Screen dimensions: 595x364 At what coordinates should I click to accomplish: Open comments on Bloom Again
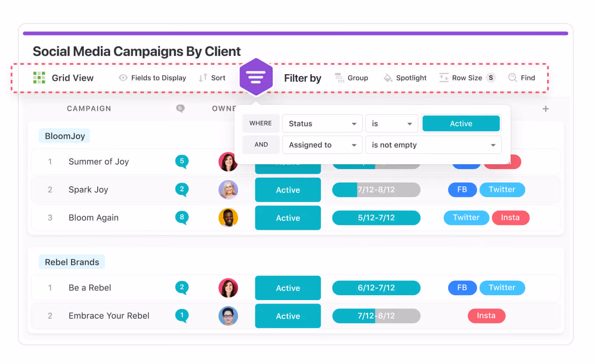[x=182, y=218]
